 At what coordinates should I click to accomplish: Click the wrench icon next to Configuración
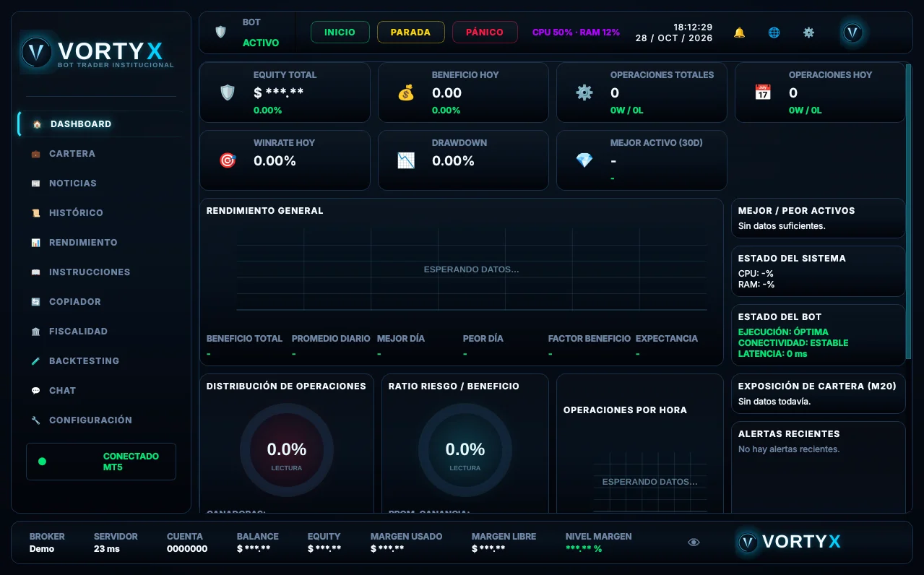point(35,420)
